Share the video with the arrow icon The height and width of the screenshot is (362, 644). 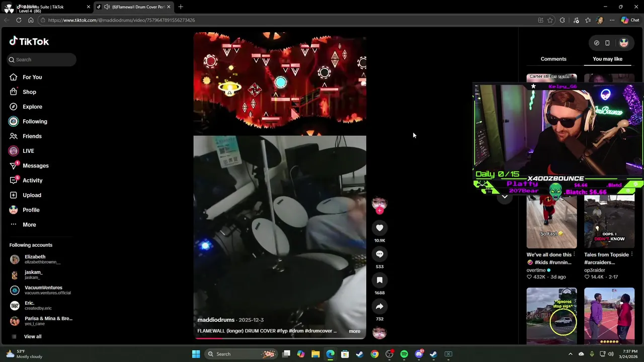click(x=379, y=306)
